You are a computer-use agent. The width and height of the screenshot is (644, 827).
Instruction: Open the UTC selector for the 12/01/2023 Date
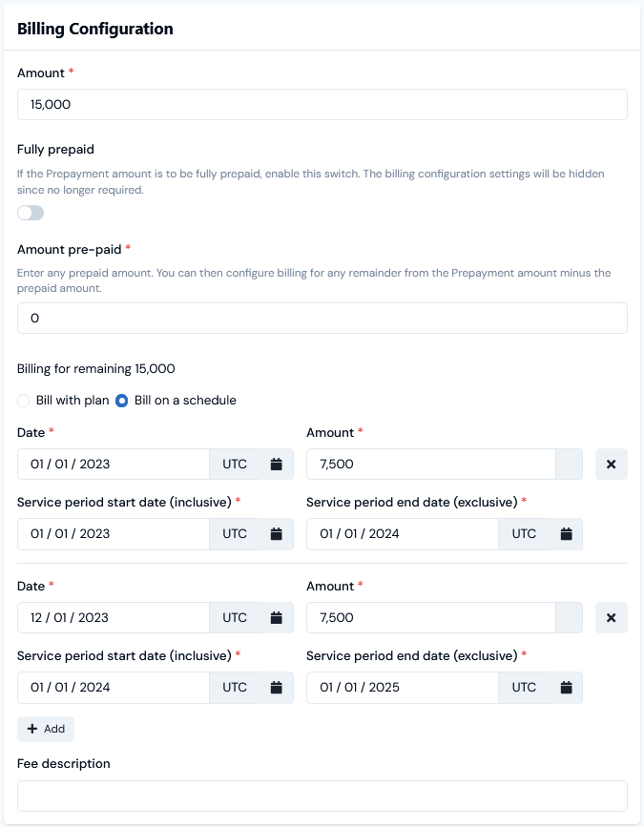point(235,617)
